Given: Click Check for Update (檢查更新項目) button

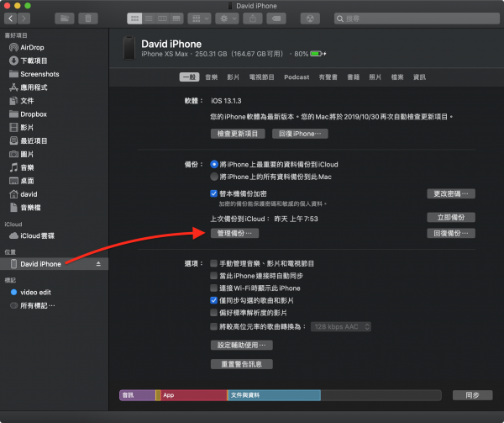Looking at the screenshot, I should [238, 134].
